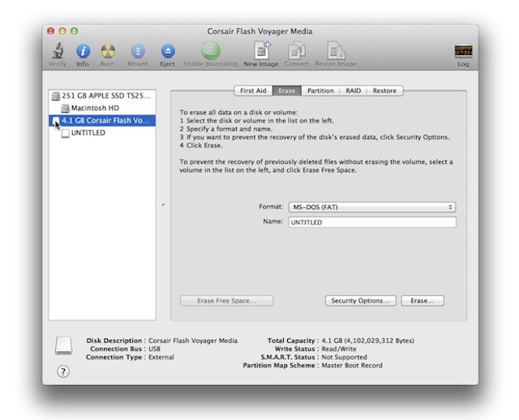
Task: Click the Verify microscope icon
Action: click(58, 50)
